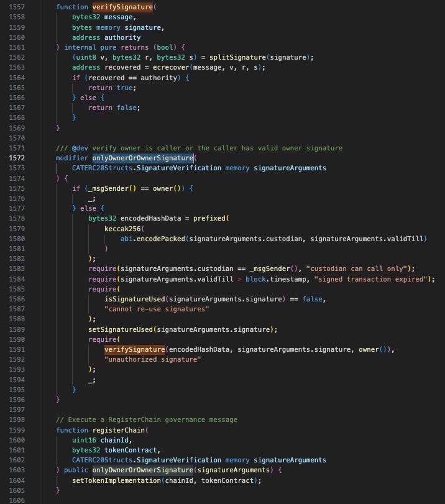Click abi.encodePacked on line 1580
The height and width of the screenshot is (504, 445).
(x=153, y=239)
